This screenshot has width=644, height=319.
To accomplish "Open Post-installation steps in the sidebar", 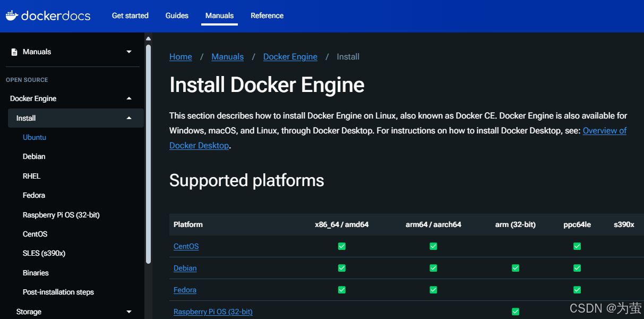I will click(58, 292).
